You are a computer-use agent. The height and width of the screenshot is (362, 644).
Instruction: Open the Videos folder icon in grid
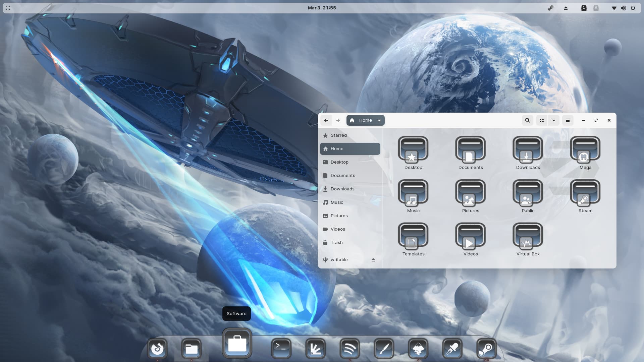(x=470, y=236)
